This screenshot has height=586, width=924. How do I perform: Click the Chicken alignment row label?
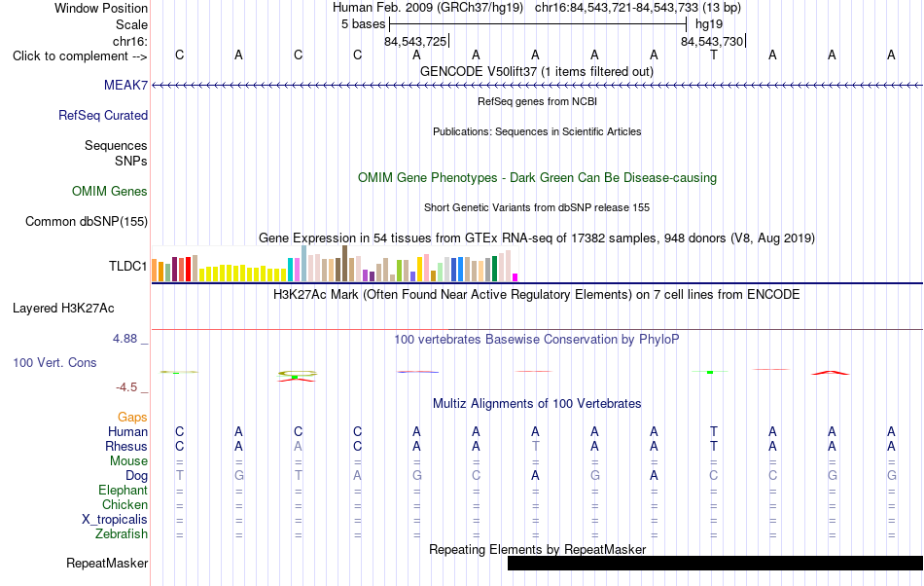click(124, 504)
